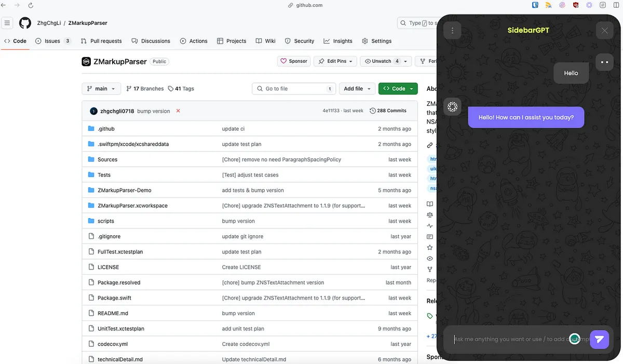This screenshot has height=364, width=623.
Task: Send message with SidebarGPT paper plane button
Action: pyautogui.click(x=599, y=340)
